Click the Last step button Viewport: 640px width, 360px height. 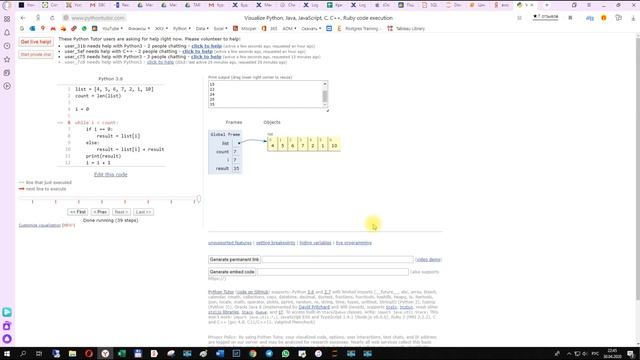143,212
